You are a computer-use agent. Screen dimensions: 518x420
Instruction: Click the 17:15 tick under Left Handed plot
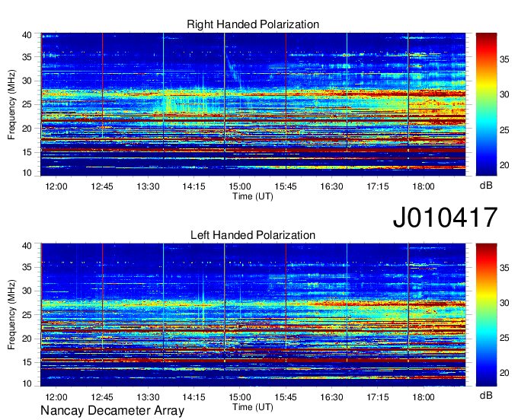(x=378, y=397)
